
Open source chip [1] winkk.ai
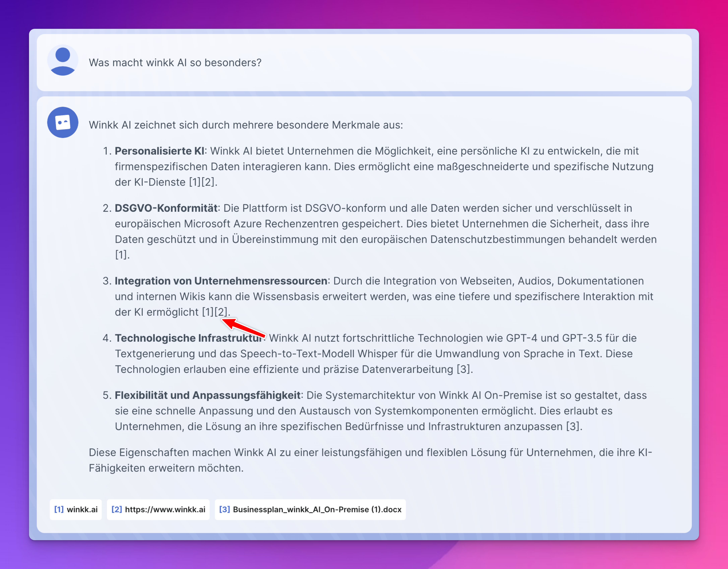point(76,510)
